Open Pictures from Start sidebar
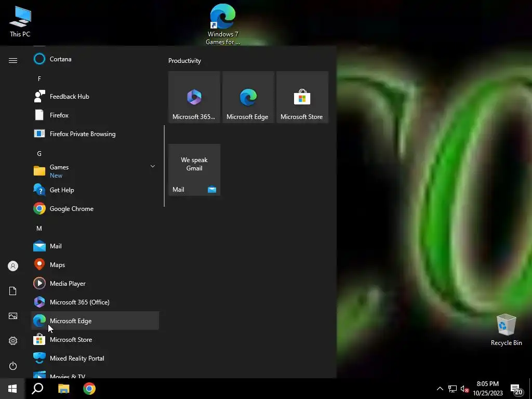 13,316
